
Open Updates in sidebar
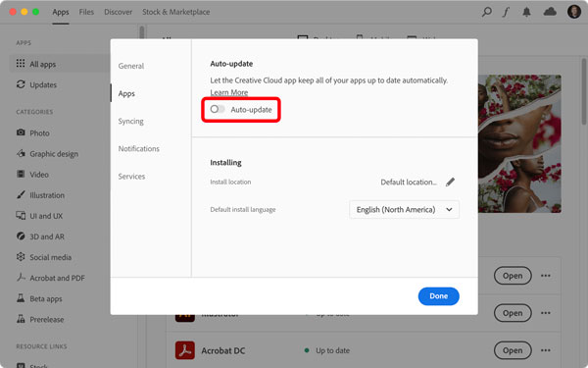click(36, 84)
